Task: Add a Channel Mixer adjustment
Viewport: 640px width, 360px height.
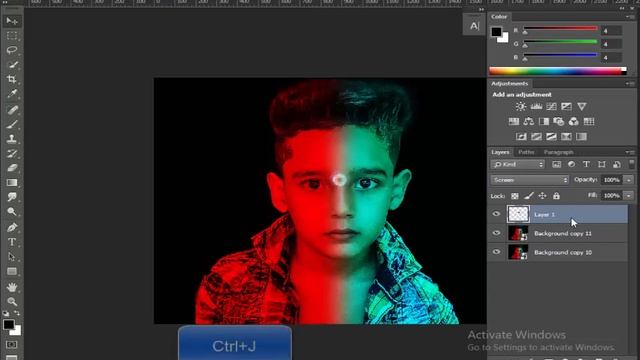Action: pos(573,121)
